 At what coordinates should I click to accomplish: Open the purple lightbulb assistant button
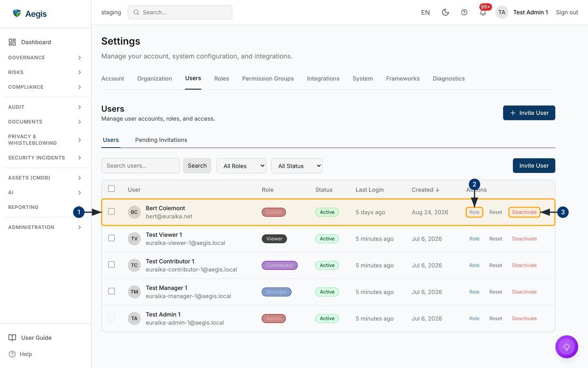coord(567,347)
